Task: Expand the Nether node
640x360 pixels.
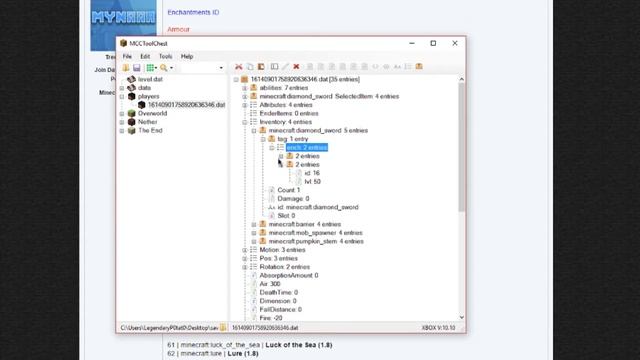Action: coord(122,122)
